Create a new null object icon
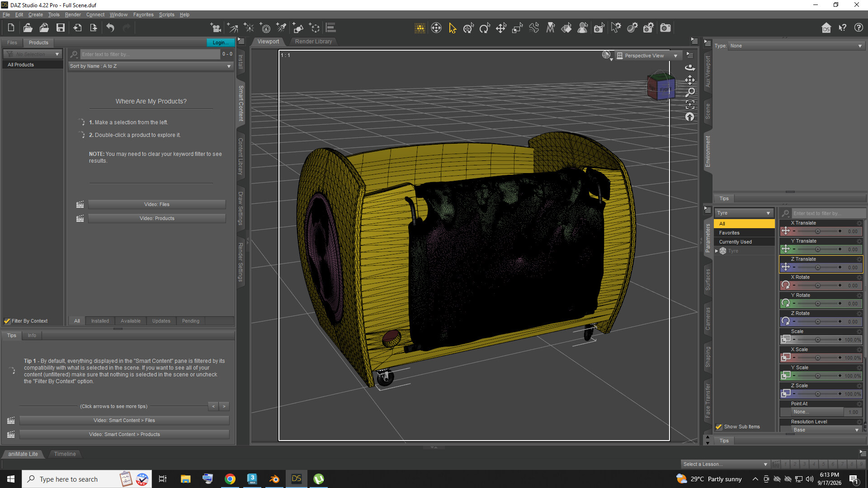Screen dimensions: 868x488 point(314,28)
